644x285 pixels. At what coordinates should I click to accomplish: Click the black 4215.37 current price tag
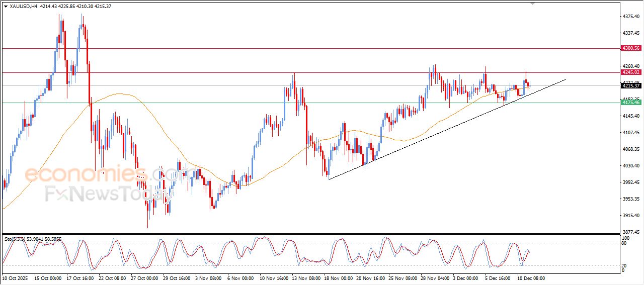click(630, 85)
